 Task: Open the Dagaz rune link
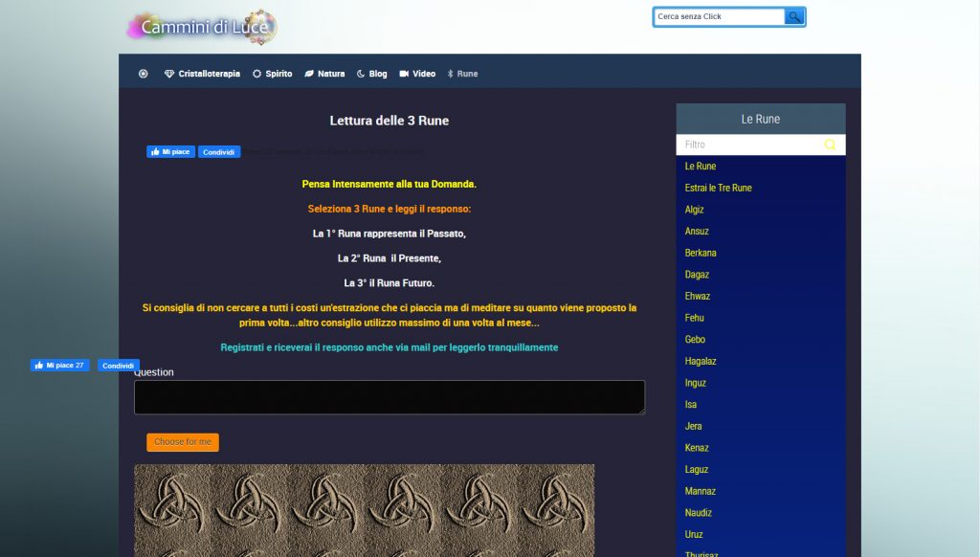697,275
